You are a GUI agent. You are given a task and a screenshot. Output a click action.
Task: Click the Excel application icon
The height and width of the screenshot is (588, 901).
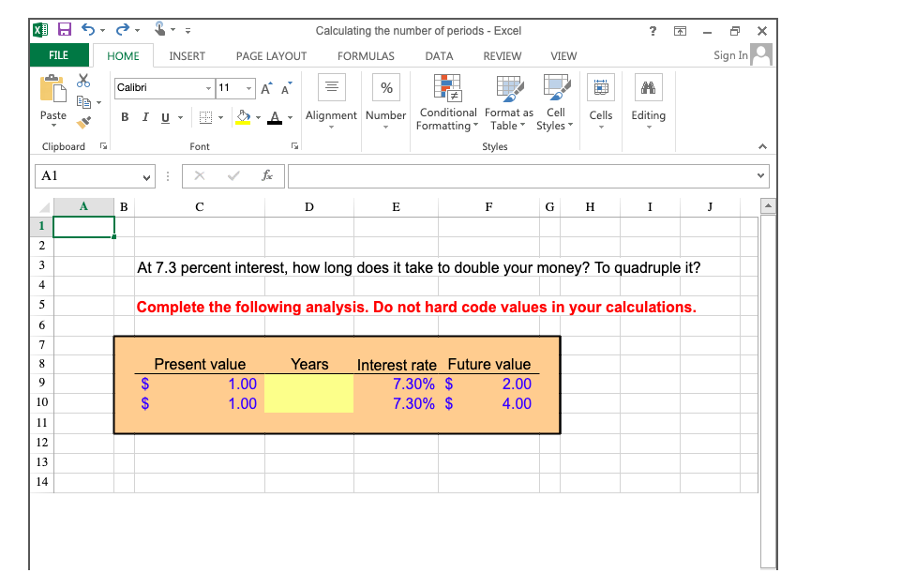pos(40,29)
